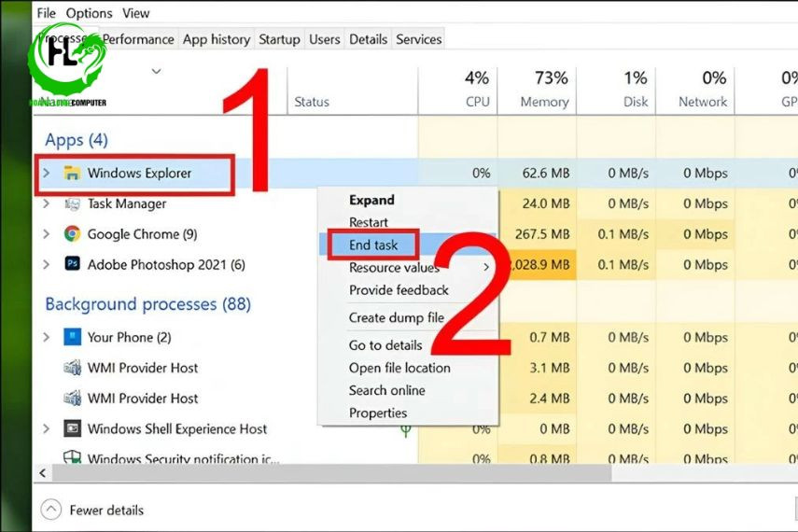Select the Google Chrome (9) row
The width and height of the screenshot is (798, 532).
click(x=415, y=234)
